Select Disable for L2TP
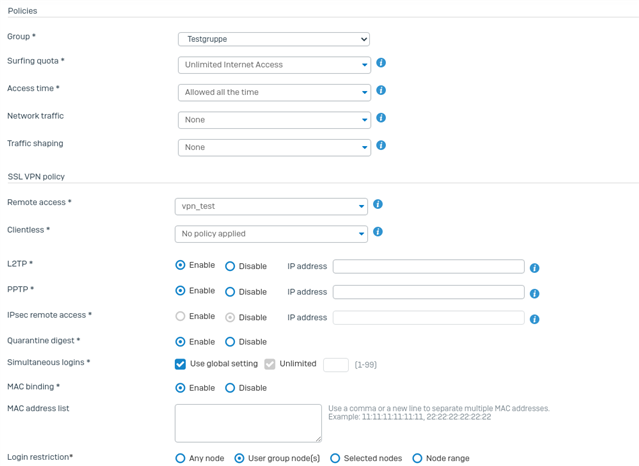This screenshot has height=466, width=639. (x=230, y=266)
